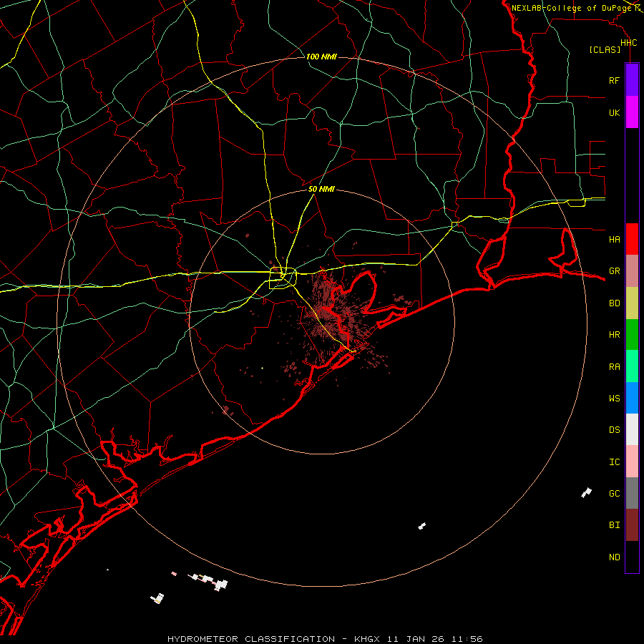The width and height of the screenshot is (644, 644).
Task: Click the RA light-green legend swatch
Action: [x=632, y=366]
